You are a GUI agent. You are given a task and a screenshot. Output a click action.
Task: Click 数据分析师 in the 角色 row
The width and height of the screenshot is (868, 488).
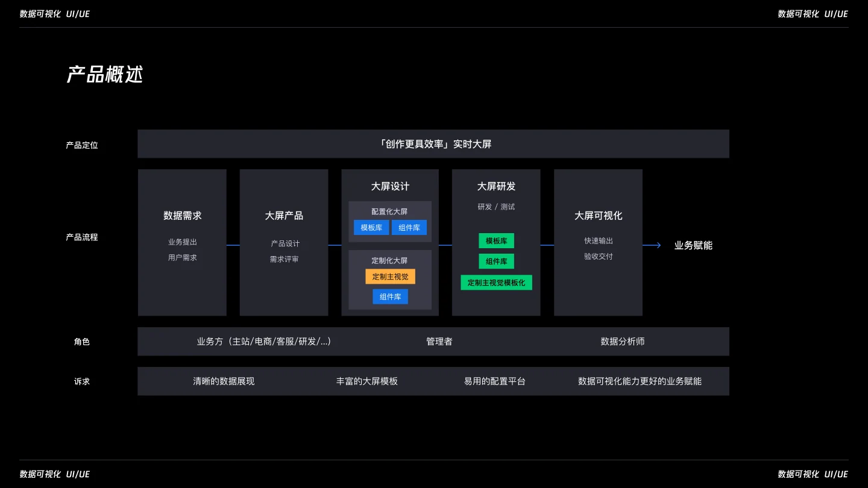623,342
